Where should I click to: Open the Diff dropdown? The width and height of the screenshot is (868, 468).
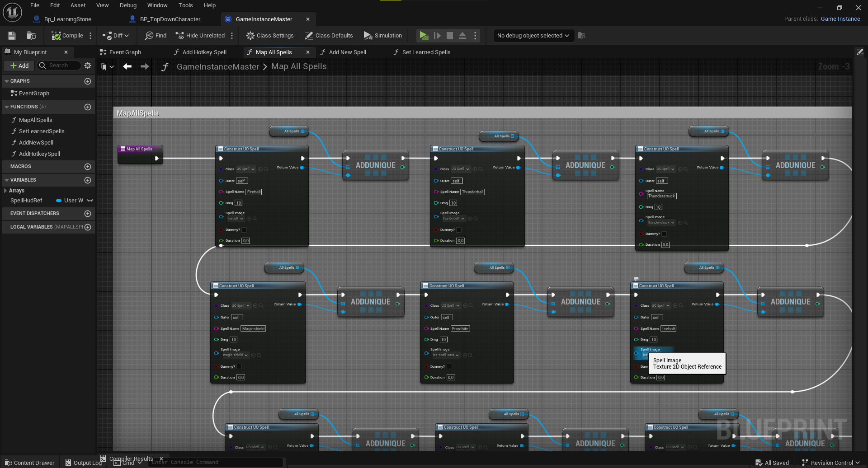coord(116,36)
